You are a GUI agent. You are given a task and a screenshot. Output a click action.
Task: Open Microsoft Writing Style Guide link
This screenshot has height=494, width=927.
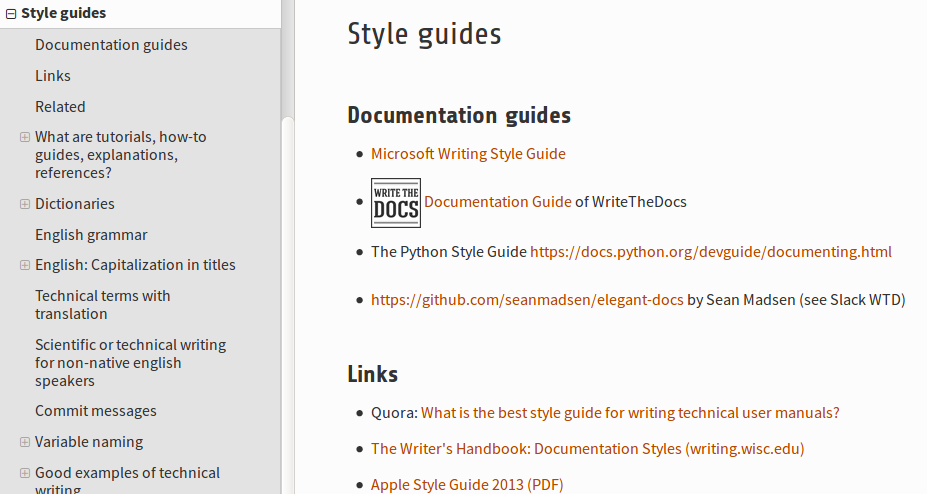468,154
